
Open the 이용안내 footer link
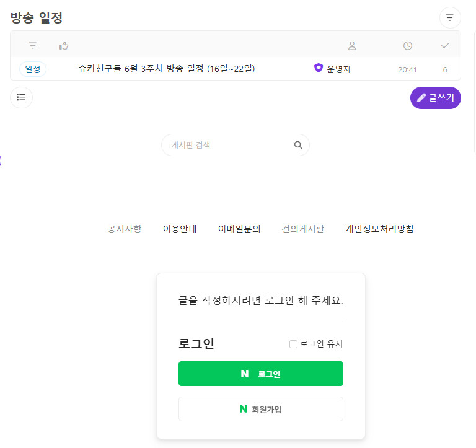pyautogui.click(x=180, y=229)
